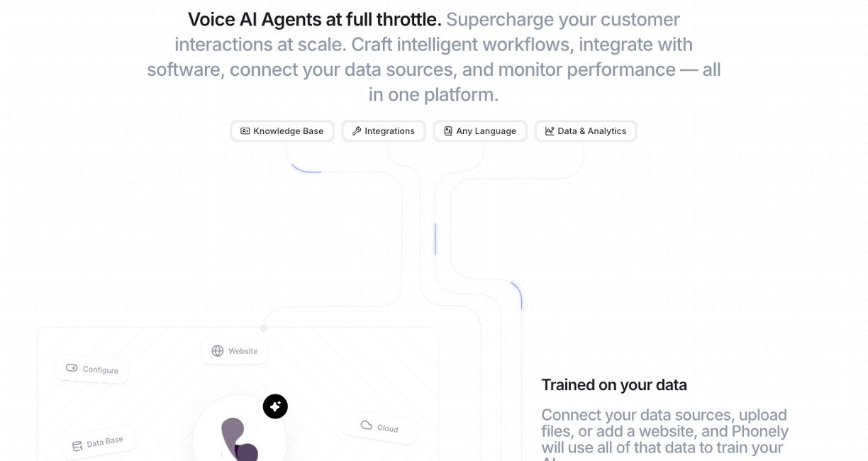Click the Trained on your data heading
Image resolution: width=868 pixels, height=461 pixels.
(614, 385)
